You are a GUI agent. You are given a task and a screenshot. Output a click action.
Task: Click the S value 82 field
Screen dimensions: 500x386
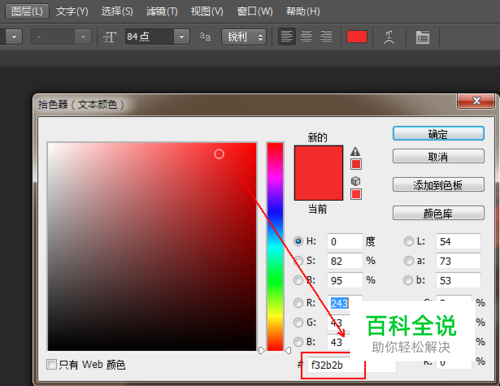345,261
